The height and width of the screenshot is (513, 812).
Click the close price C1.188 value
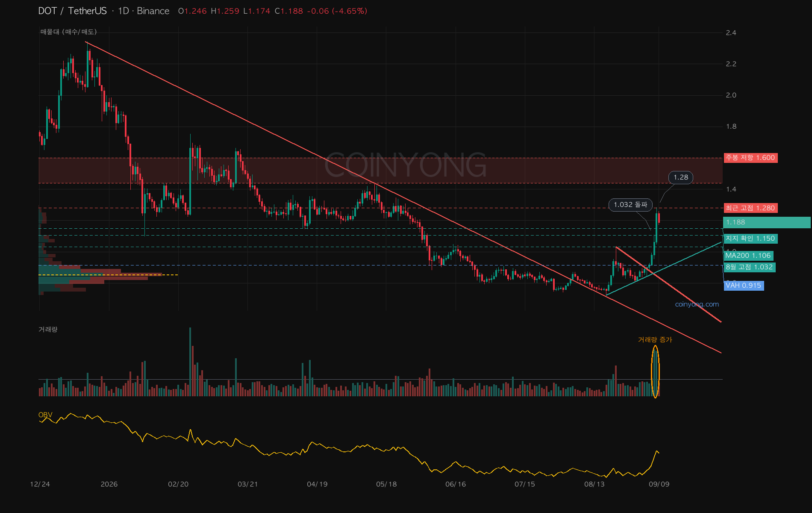288,11
